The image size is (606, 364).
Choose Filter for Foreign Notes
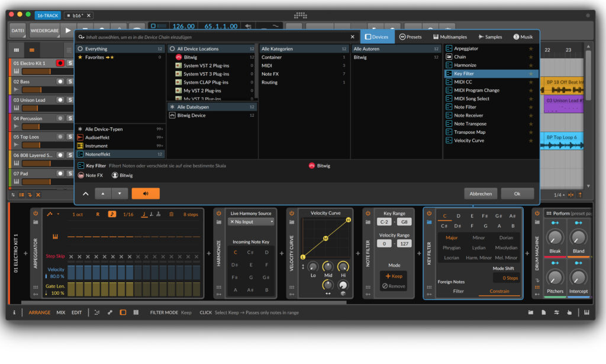(x=459, y=292)
